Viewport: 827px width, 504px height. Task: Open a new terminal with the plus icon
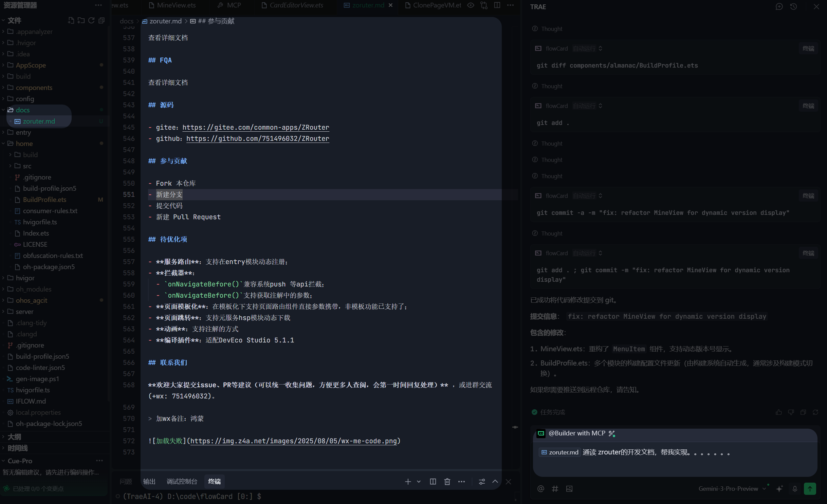pos(407,482)
